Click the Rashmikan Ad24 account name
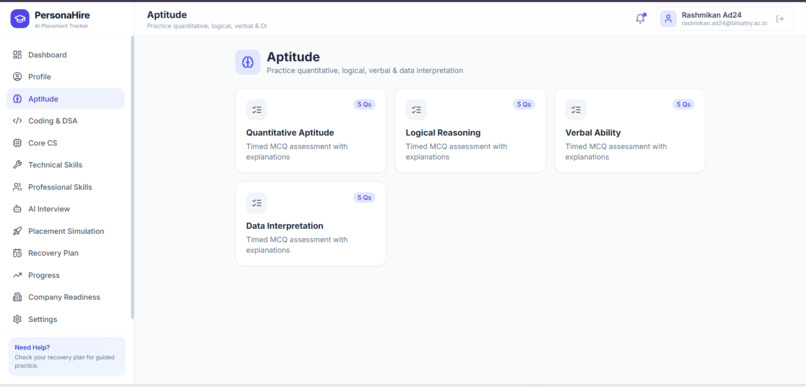The image size is (806, 387). (711, 15)
